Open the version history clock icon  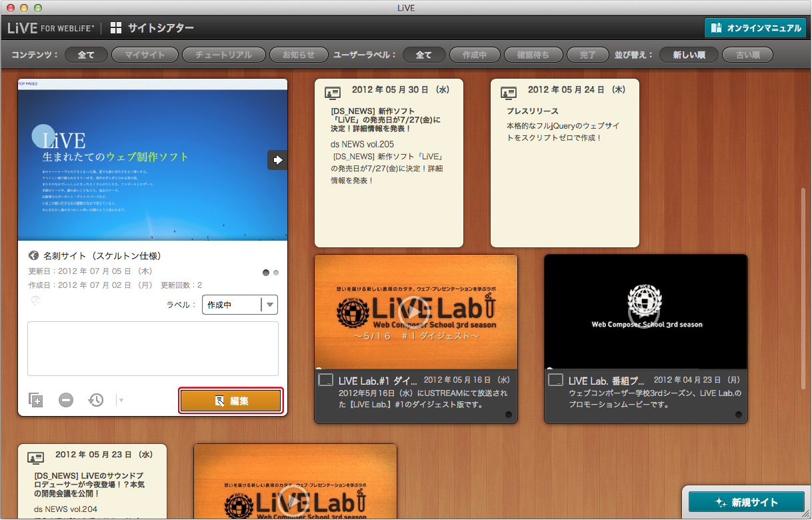(96, 400)
